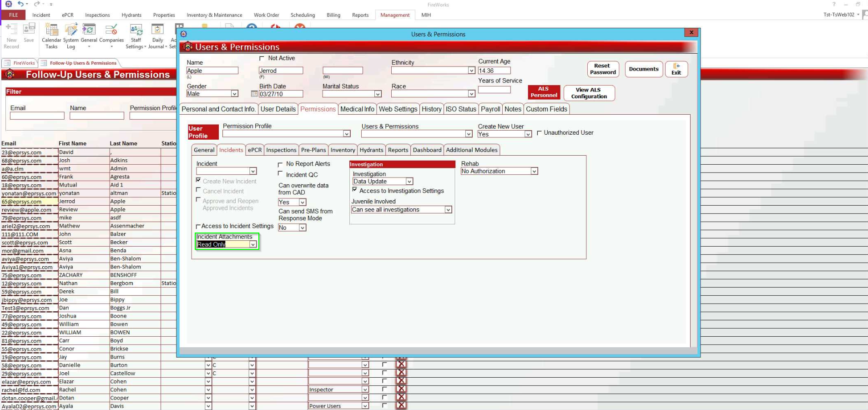Expand the Juvenile Involved dropdown
The width and height of the screenshot is (868, 410).
coord(448,210)
